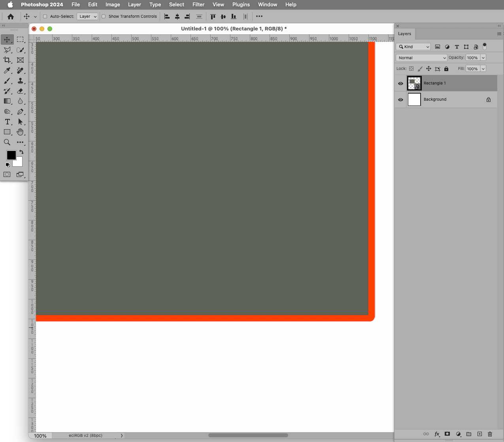Toggle visibility of the Background layer
The image size is (504, 442).
[x=400, y=100]
